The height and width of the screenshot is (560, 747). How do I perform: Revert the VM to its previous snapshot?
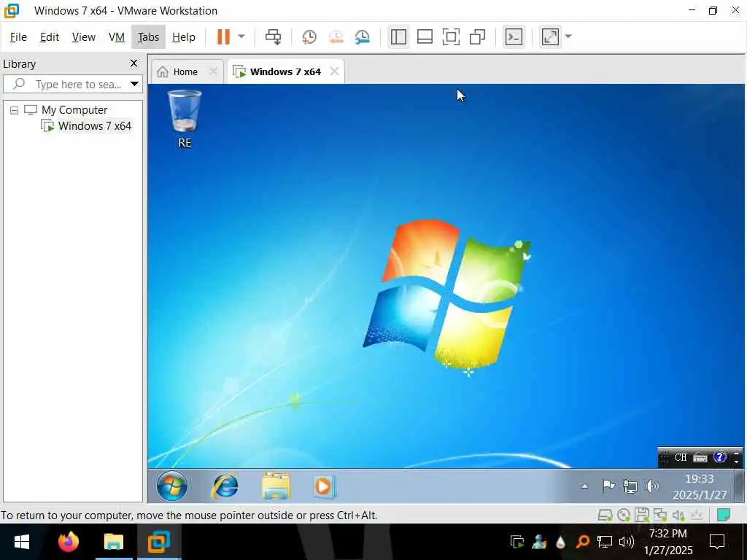336,36
